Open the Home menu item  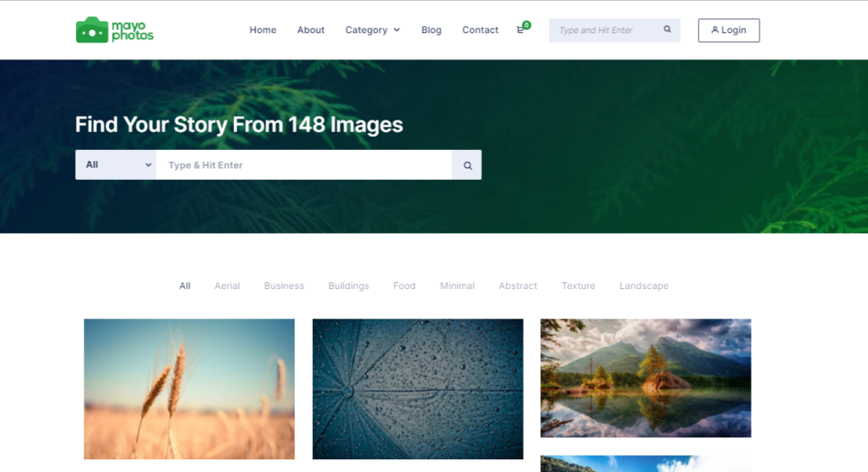(x=263, y=30)
